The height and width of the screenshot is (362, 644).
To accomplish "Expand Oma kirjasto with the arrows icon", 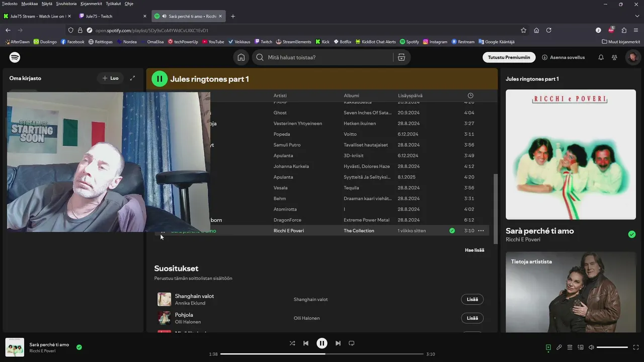I will pos(132,78).
